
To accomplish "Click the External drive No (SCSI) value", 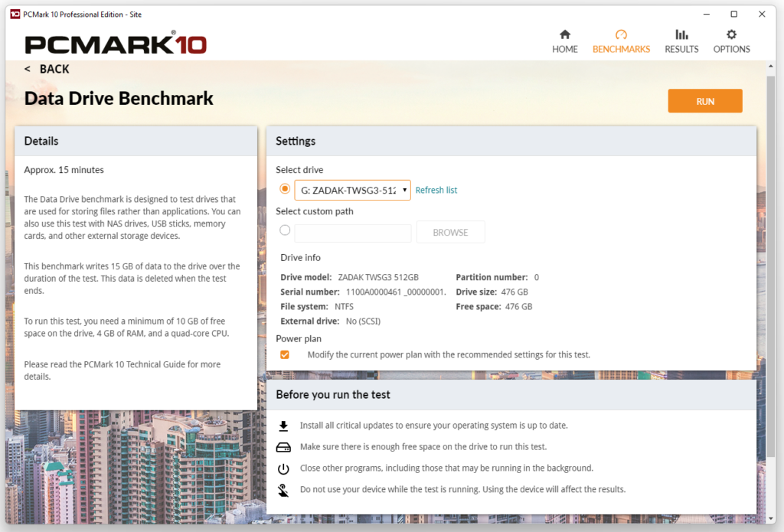I will (363, 321).
